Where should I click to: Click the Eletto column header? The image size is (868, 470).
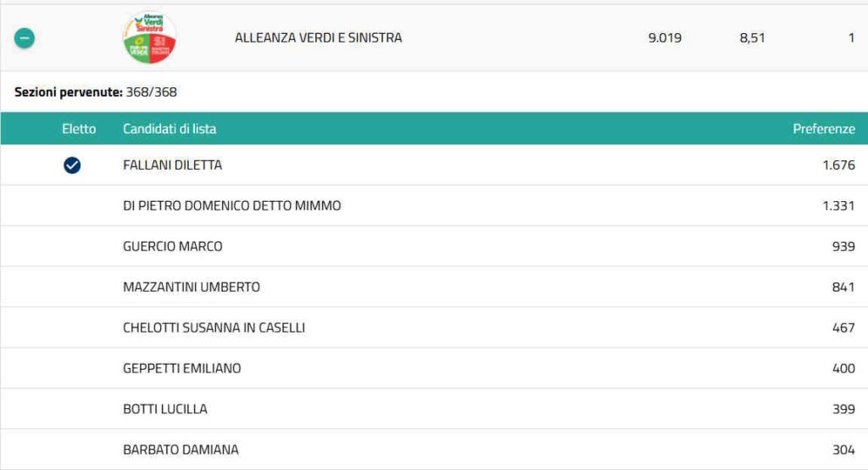(79, 129)
